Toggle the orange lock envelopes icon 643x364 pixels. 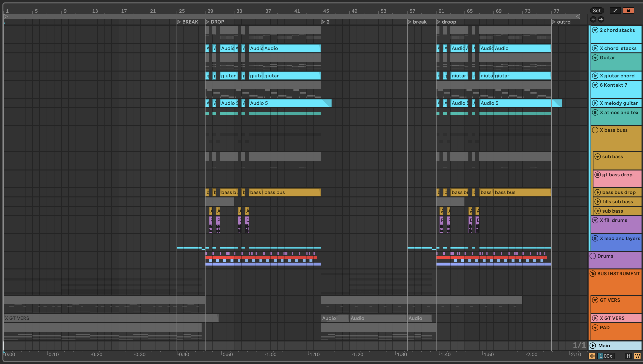coord(628,11)
